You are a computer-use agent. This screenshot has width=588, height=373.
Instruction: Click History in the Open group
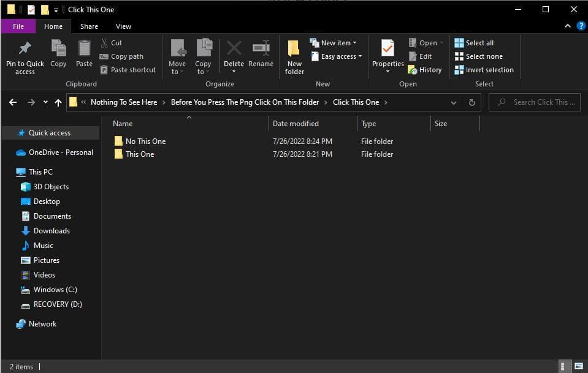pos(425,70)
